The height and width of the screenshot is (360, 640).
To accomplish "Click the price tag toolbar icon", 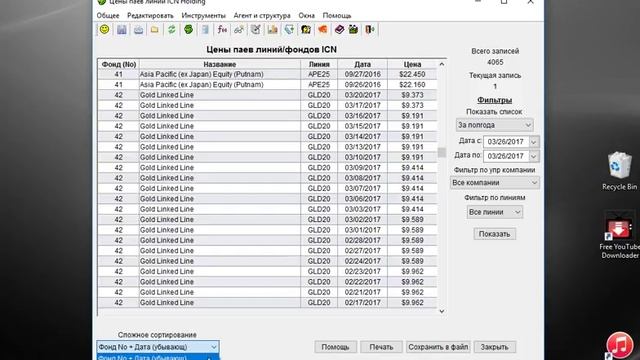I will tap(289, 29).
